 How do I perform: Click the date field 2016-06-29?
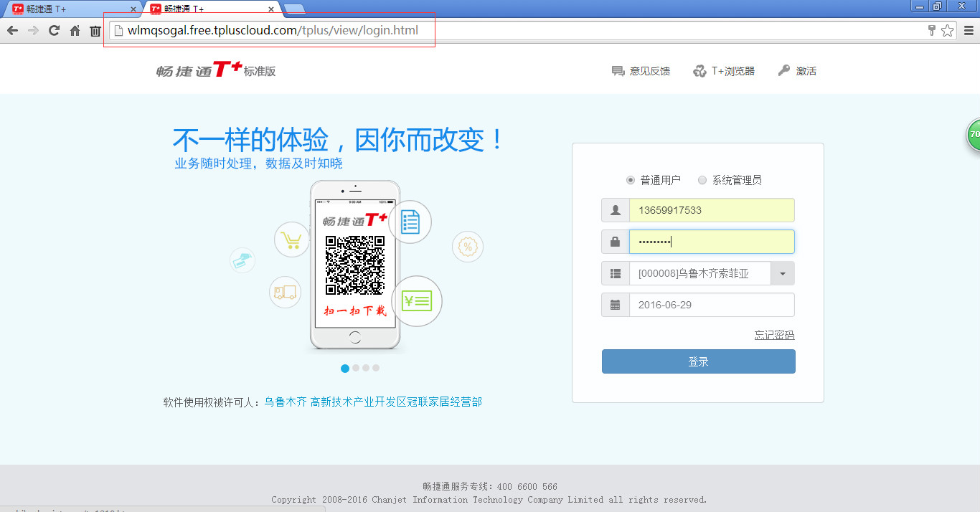pos(712,305)
